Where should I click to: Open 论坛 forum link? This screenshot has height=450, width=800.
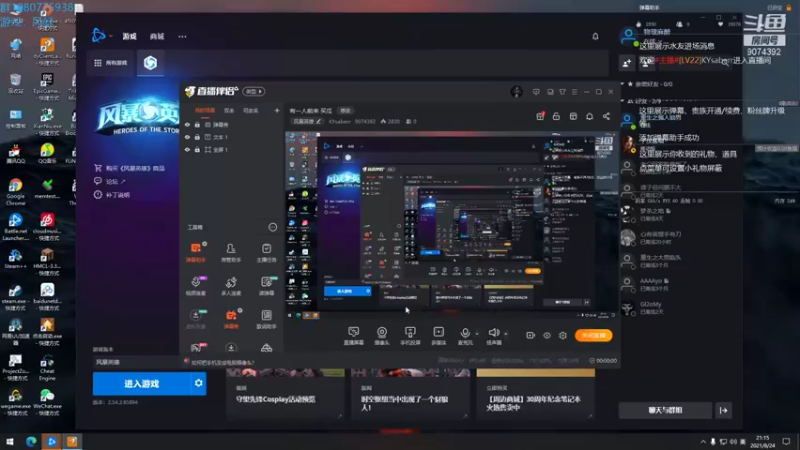coord(110,181)
